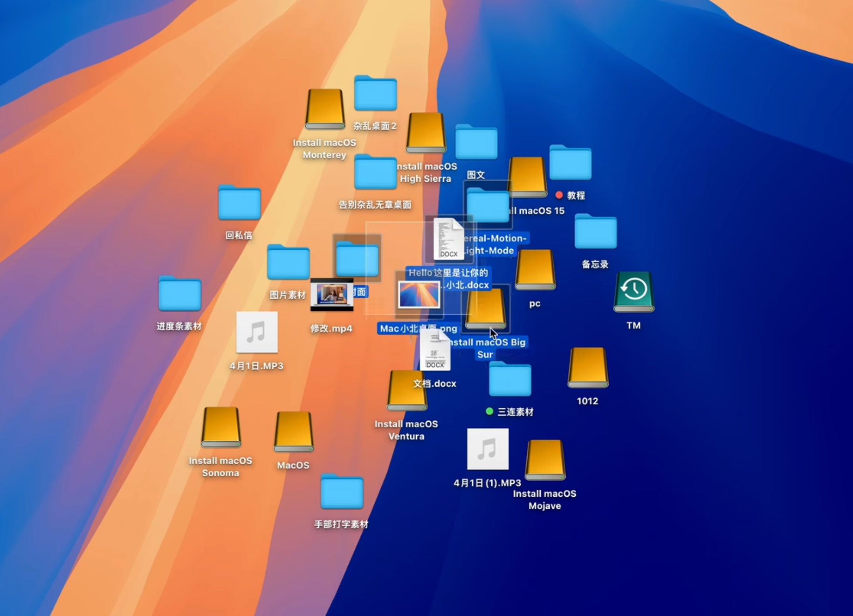Select the pc drive icon
Image resolution: width=853 pixels, height=616 pixels.
tap(535, 270)
